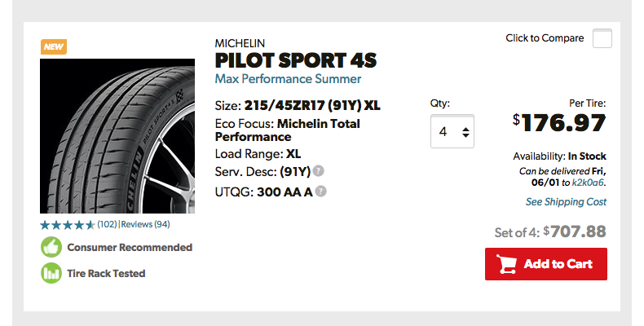The image size is (644, 326).
Task: Click the Tire Rack Tested chart icon
Action: tap(51, 273)
